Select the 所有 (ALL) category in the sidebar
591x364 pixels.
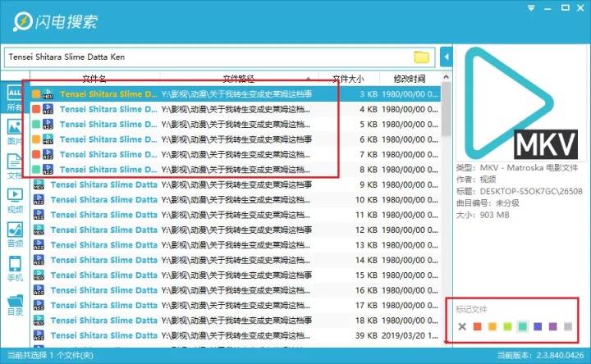pyautogui.click(x=15, y=98)
